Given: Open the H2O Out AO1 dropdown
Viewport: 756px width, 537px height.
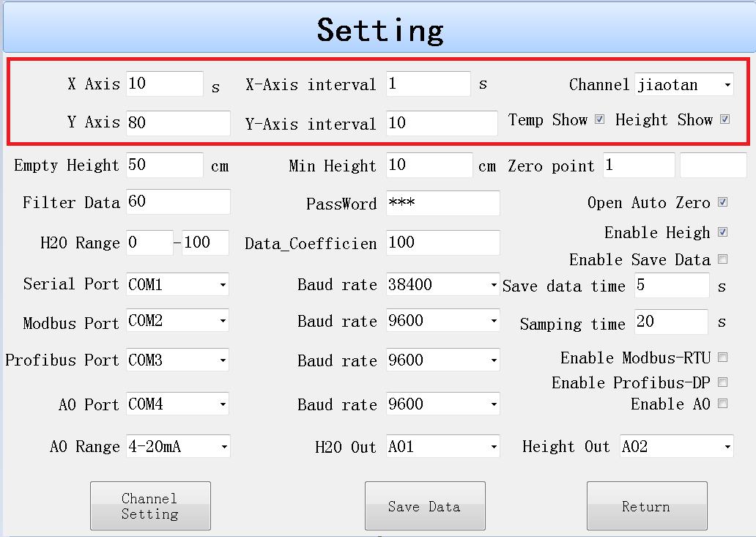Looking at the screenshot, I should tap(442, 446).
